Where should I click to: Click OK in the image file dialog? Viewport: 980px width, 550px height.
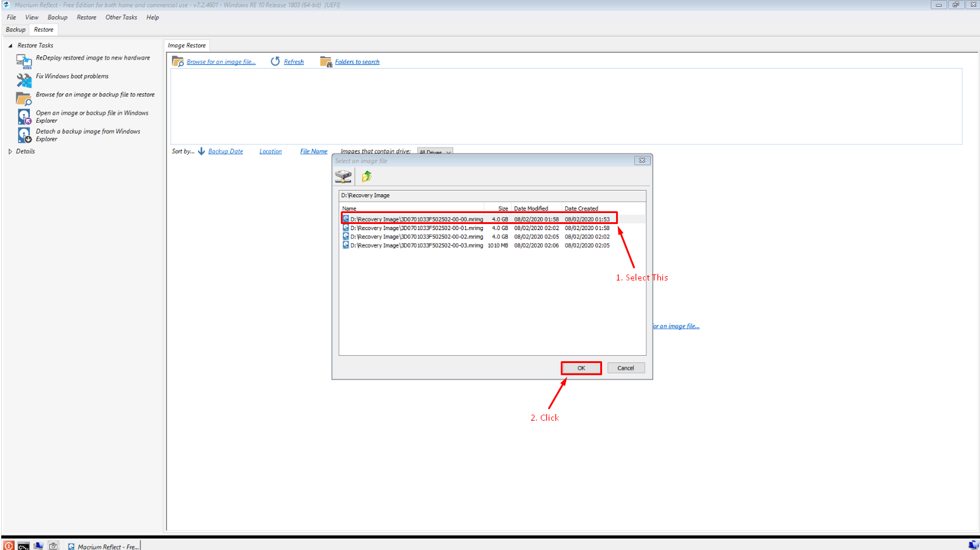[x=581, y=368]
